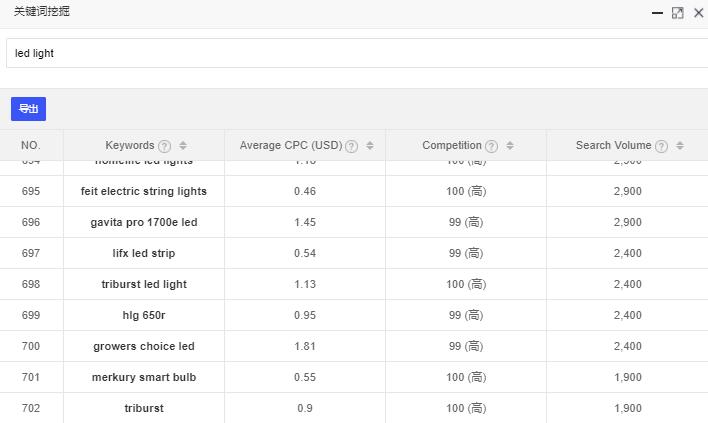Click the help icon next to Keywords
Viewport: 708px width, 423px height.
(x=164, y=146)
